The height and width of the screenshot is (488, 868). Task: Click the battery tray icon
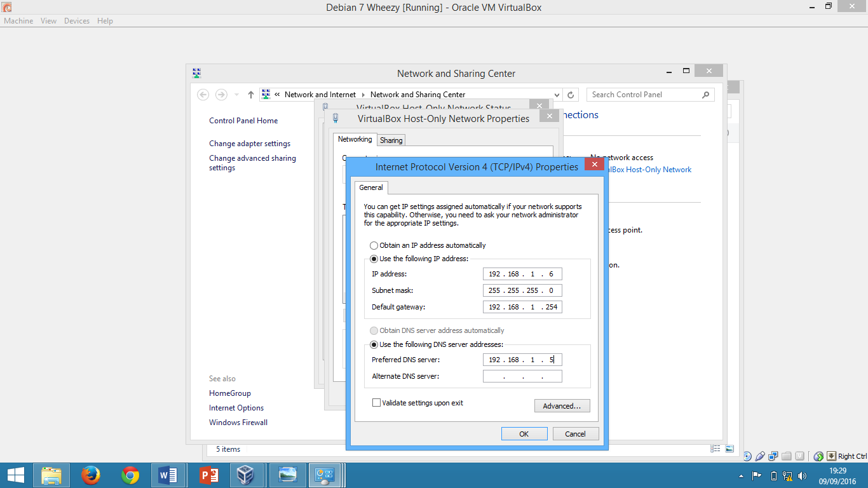coord(773,475)
